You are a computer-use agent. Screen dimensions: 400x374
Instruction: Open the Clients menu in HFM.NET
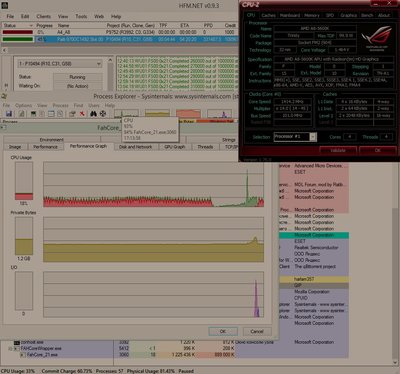pyautogui.click(x=44, y=16)
